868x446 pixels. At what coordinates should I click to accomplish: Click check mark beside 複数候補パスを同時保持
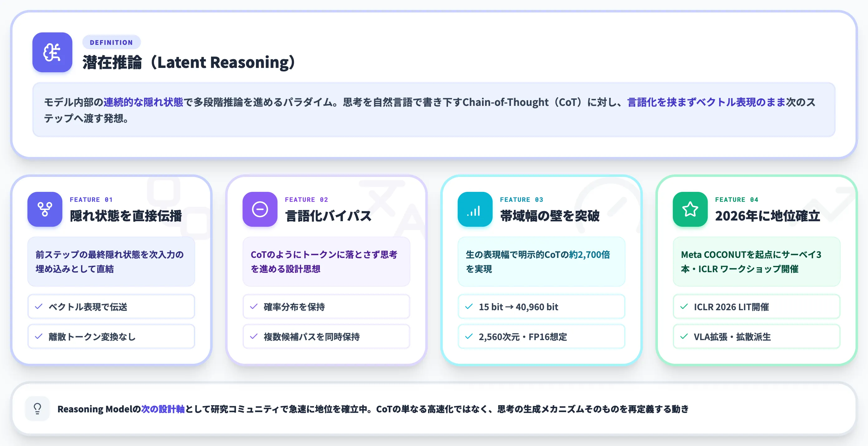pyautogui.click(x=254, y=336)
